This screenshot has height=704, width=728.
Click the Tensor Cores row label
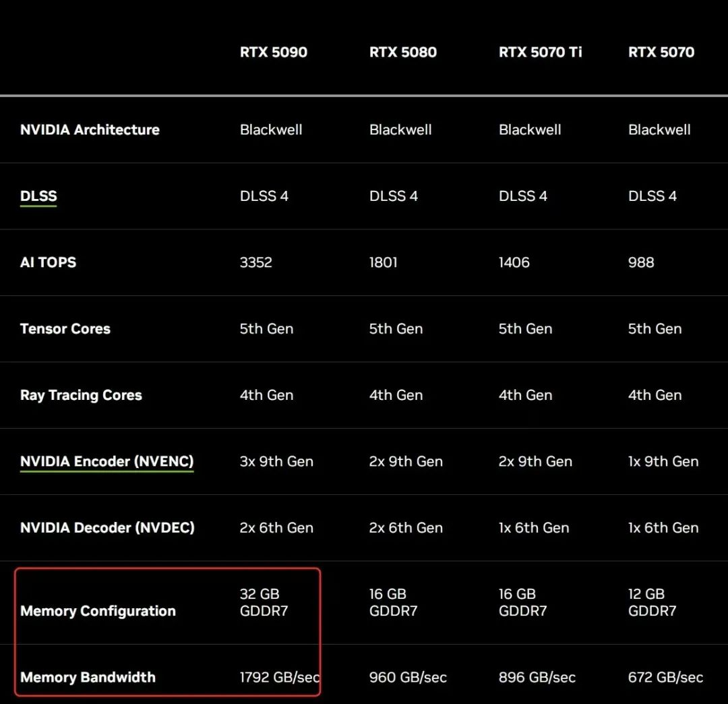65,328
